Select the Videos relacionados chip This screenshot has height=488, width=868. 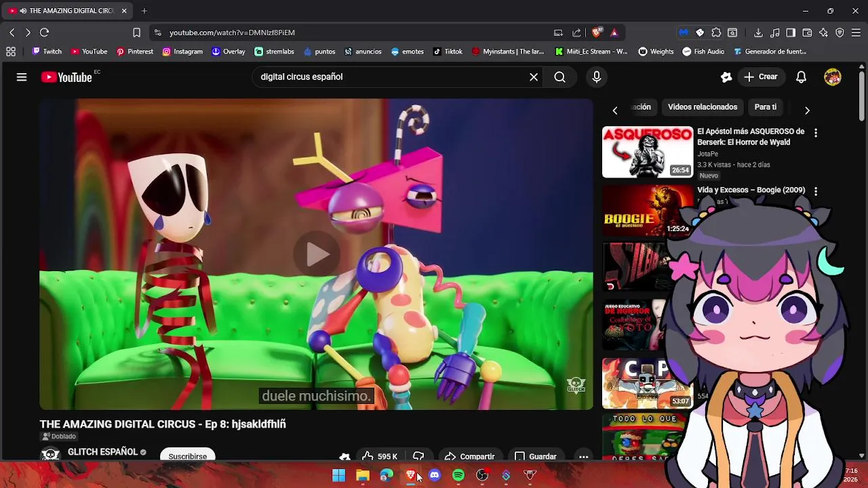tap(703, 107)
